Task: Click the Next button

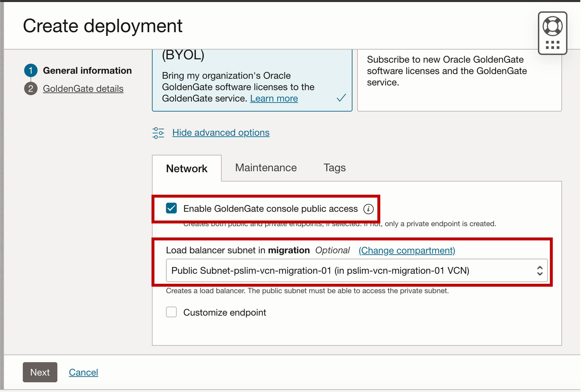Action: pos(40,372)
